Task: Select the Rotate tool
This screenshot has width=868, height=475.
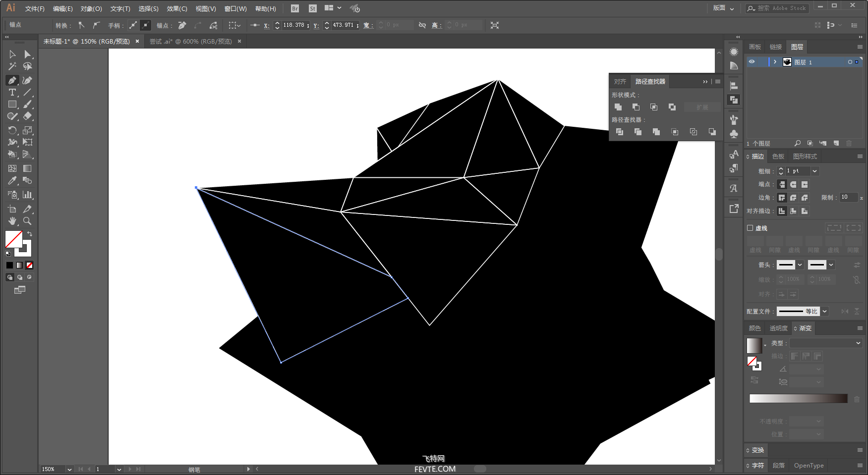Action: [x=12, y=130]
